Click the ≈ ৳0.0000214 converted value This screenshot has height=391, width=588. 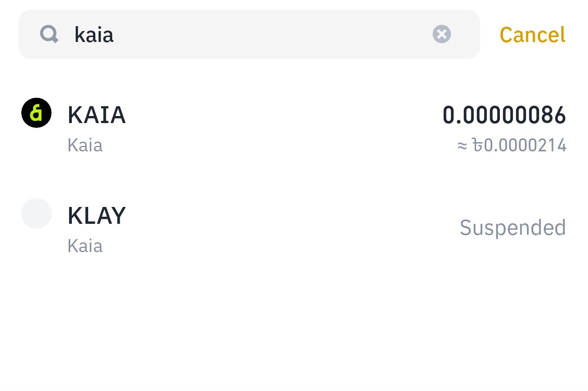point(512,145)
